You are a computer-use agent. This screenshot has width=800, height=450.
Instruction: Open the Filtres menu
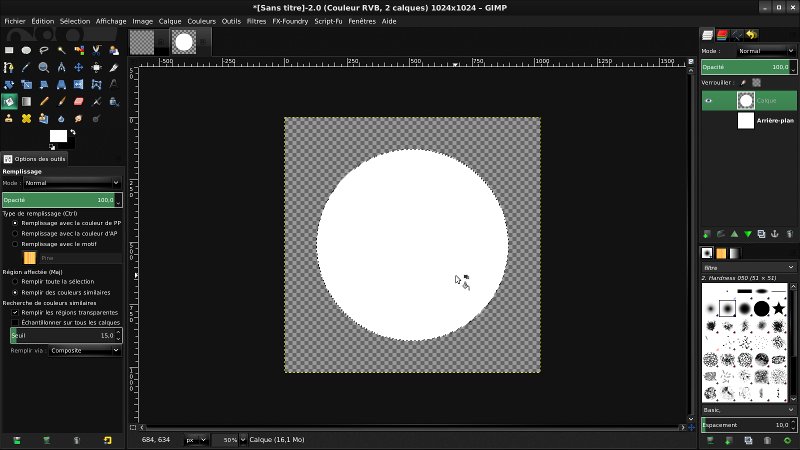[x=256, y=21]
